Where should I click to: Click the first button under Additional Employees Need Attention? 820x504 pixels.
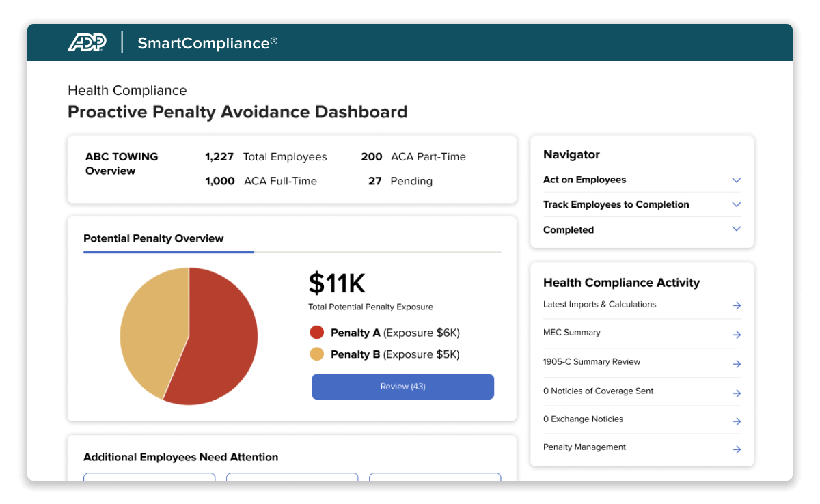149,480
